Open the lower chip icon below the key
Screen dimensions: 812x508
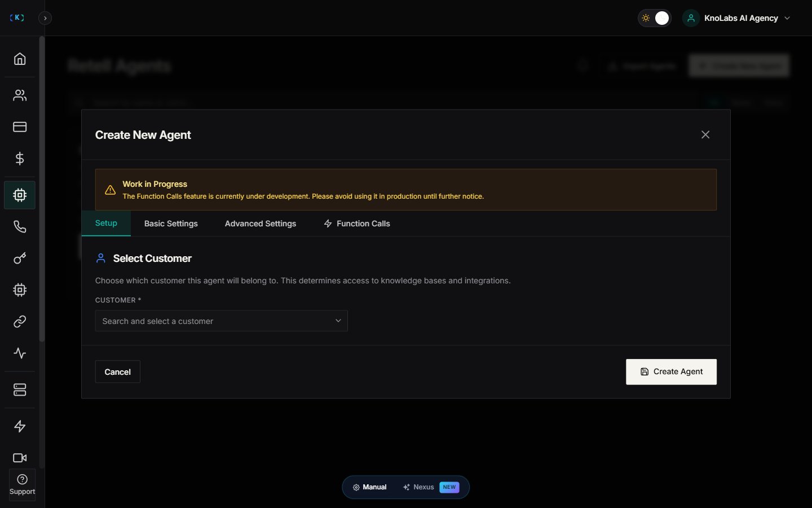pos(20,290)
